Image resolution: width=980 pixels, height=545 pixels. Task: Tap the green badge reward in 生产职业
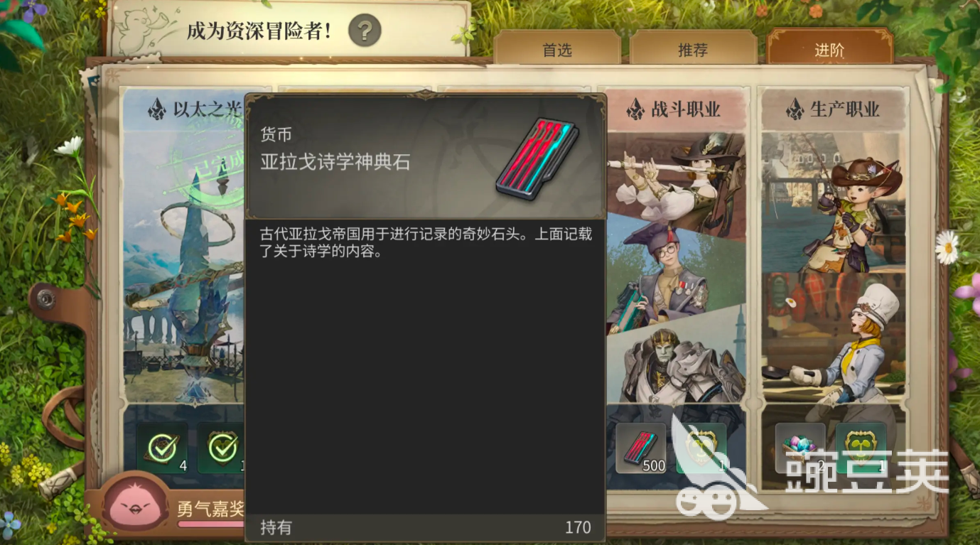tap(861, 448)
